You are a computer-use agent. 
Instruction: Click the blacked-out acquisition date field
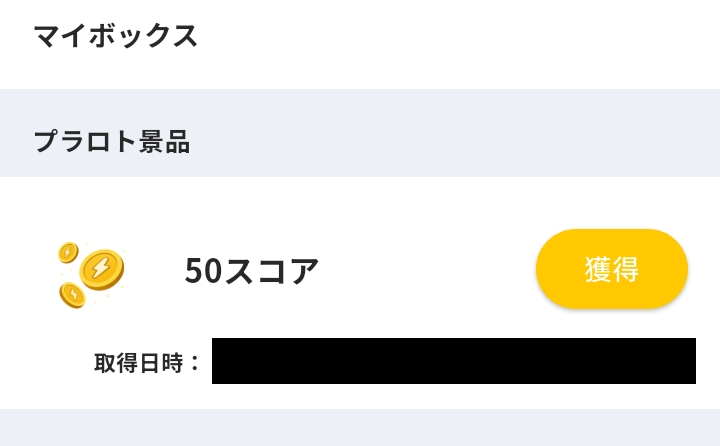tap(453, 361)
